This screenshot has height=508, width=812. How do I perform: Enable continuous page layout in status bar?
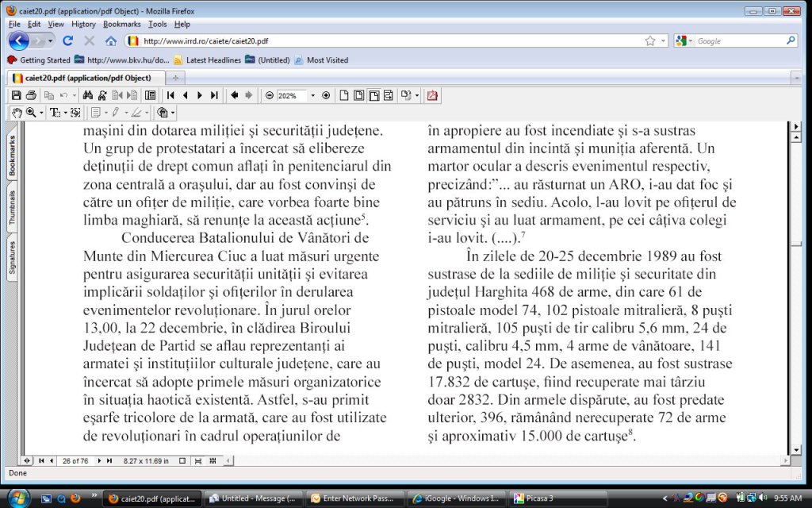(x=198, y=460)
